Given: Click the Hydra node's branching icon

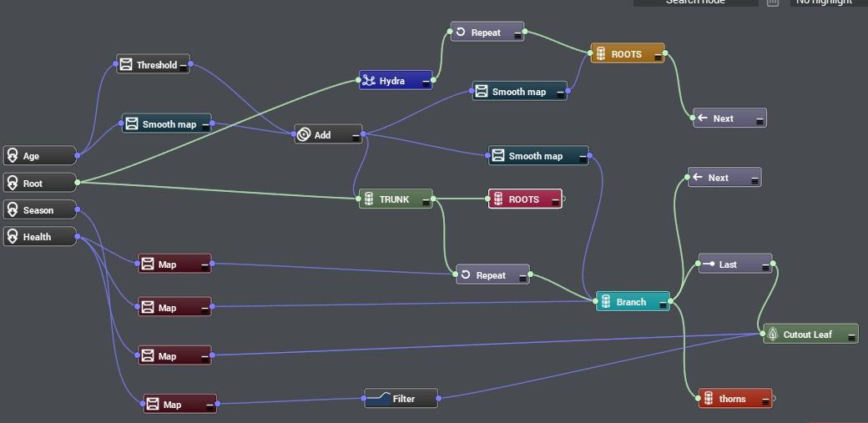Looking at the screenshot, I should (x=369, y=81).
